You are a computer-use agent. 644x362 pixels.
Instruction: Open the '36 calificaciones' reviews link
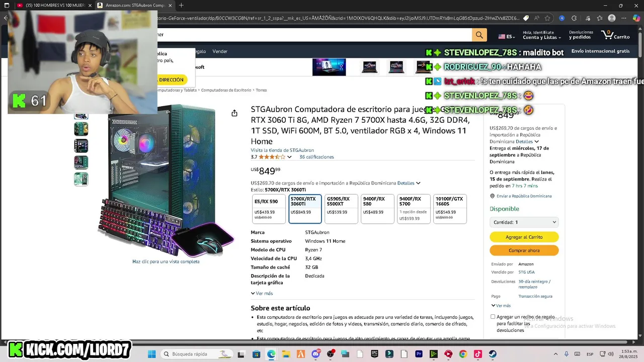[316, 157]
